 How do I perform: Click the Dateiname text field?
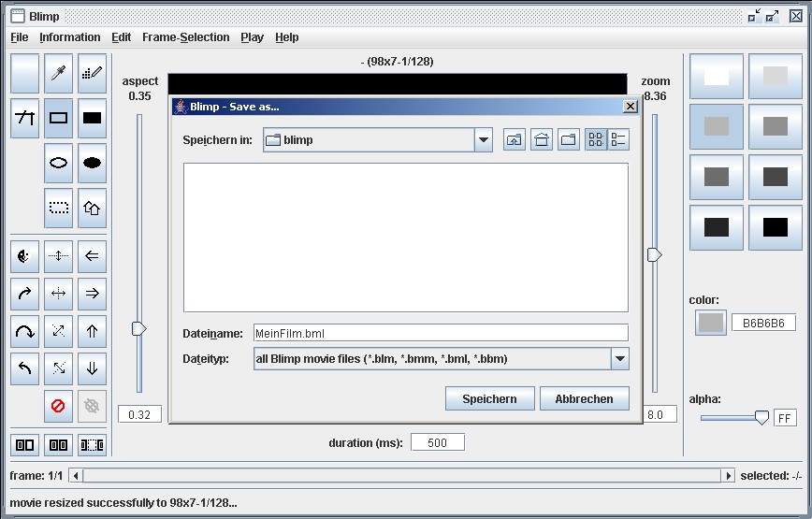(x=441, y=333)
